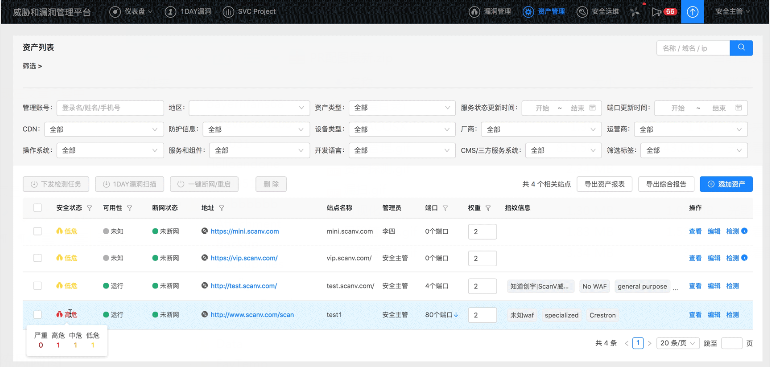Viewport: 770px width, 367px height.
Task: Toggle the select-all checkbox in table header
Action: click(x=37, y=208)
